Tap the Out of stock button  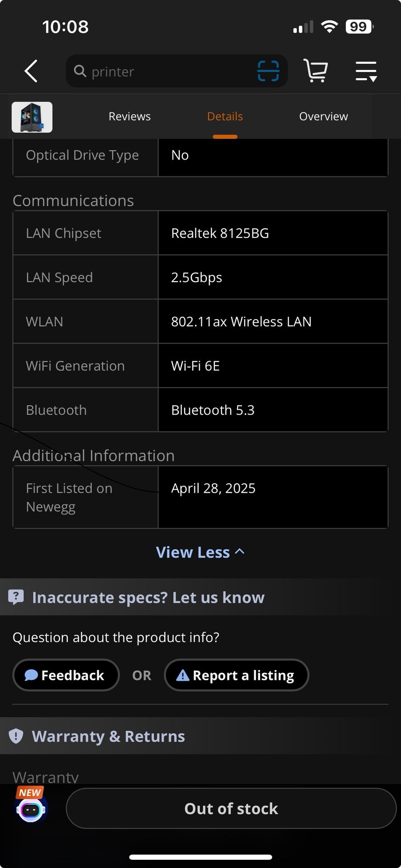pos(231,808)
